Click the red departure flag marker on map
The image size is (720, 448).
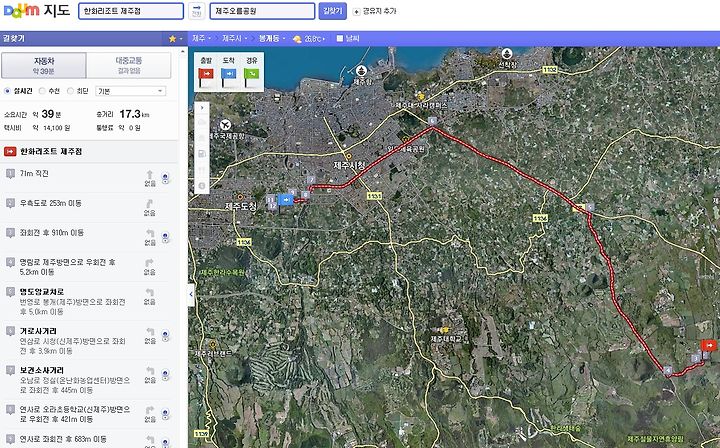coord(709,345)
